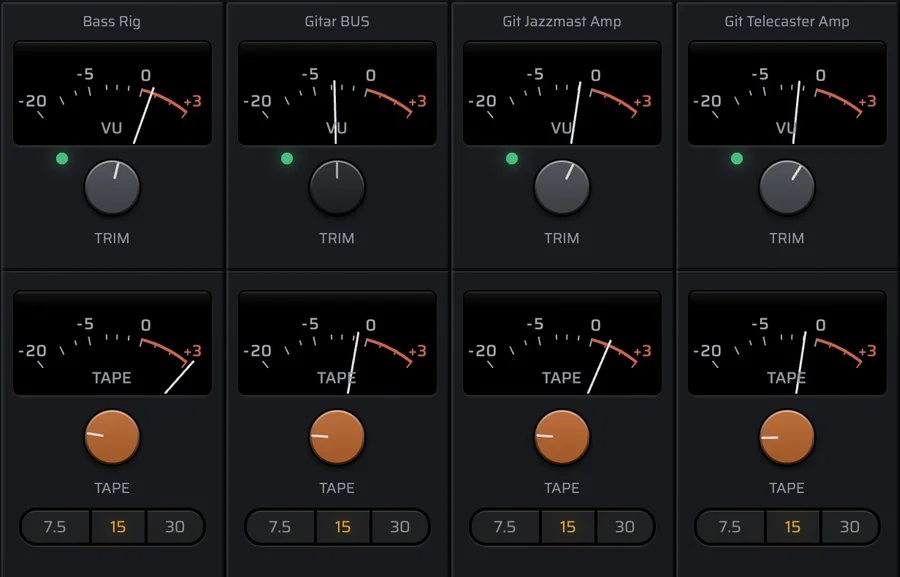This screenshot has width=900, height=577.
Task: Set Git Jazzmast Amp tape speed to 15
Action: 568,526
